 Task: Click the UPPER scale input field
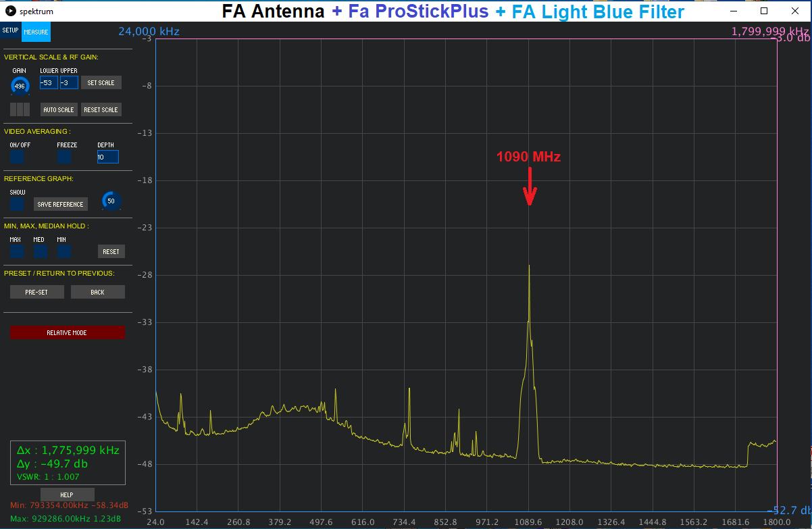[x=69, y=82]
